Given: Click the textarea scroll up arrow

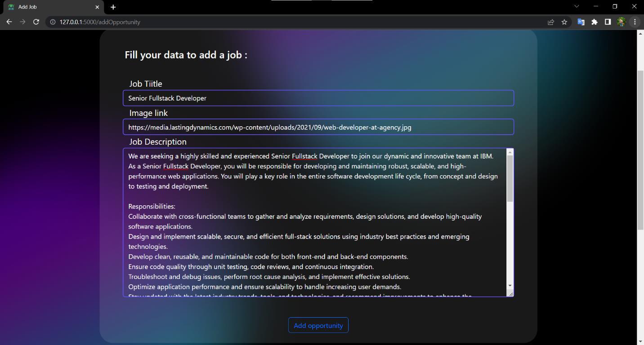Looking at the screenshot, I should [x=510, y=152].
